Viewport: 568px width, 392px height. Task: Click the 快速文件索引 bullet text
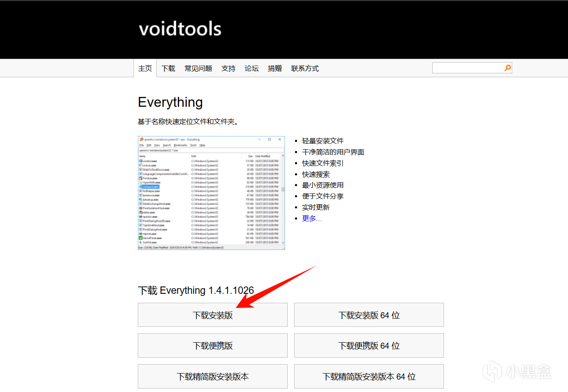[x=323, y=163]
